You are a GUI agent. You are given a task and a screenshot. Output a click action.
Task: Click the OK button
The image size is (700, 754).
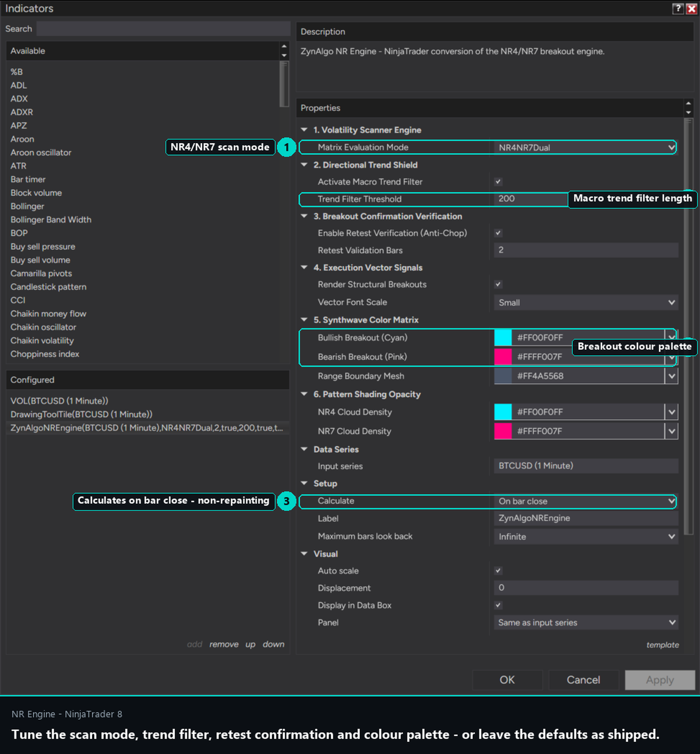[x=507, y=680]
